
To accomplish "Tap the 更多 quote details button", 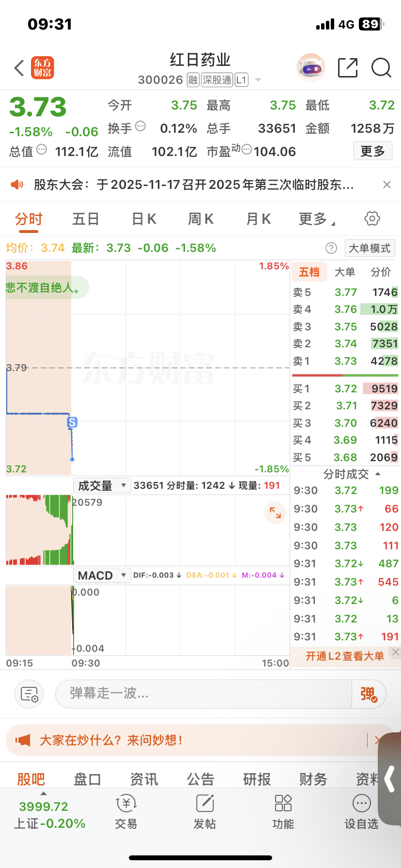I will 372,151.
